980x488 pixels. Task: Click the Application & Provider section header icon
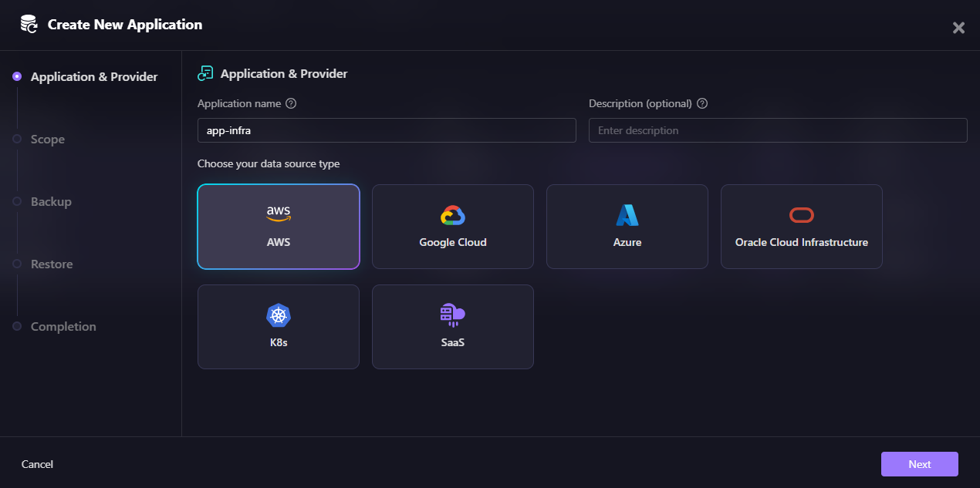coord(205,74)
